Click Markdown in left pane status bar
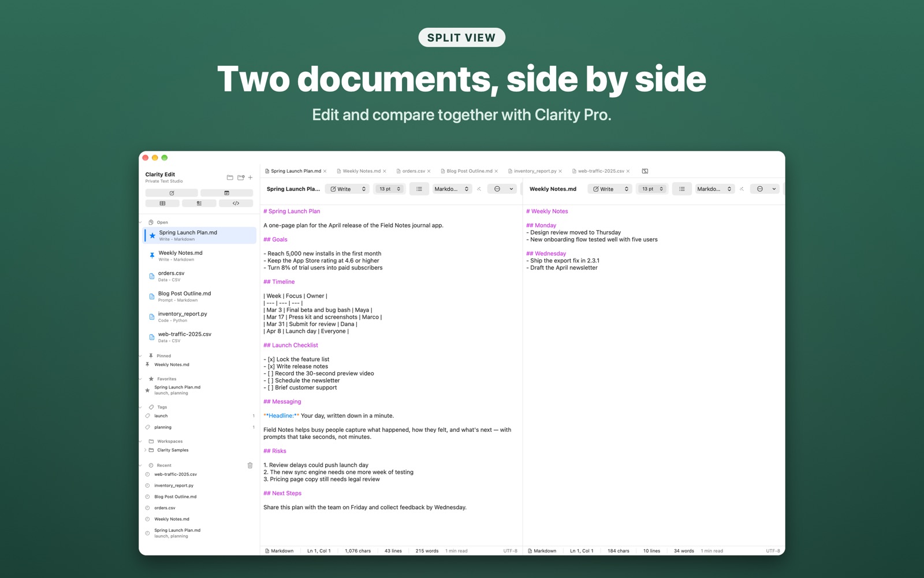The width and height of the screenshot is (924, 578). click(280, 551)
